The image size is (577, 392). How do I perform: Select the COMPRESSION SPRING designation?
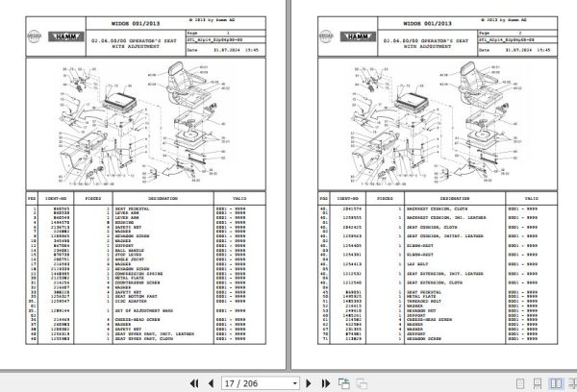(x=138, y=274)
